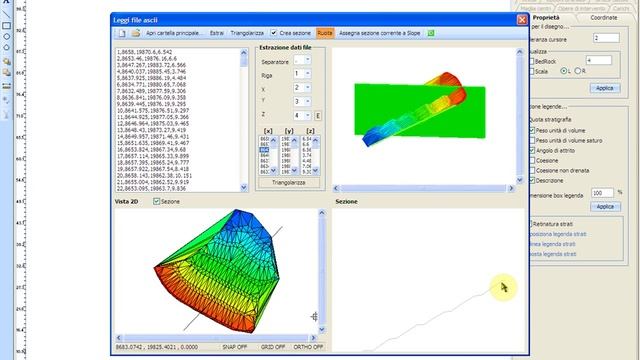The image size is (640, 360).
Task: Click down arrow of Vista 2D vertical scrollbar
Action: click(322, 329)
